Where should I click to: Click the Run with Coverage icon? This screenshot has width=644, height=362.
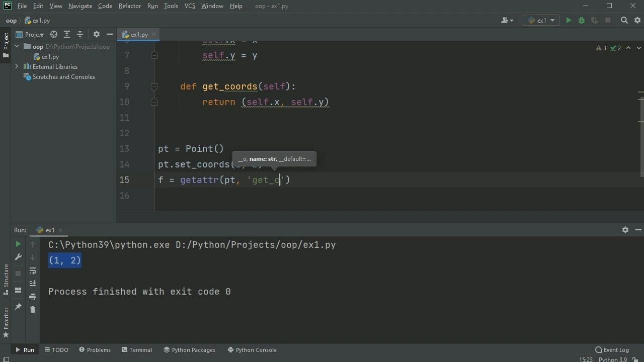(595, 21)
